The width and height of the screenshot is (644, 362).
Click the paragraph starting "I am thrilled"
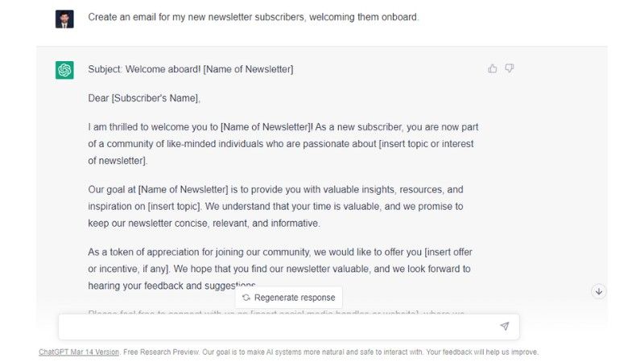click(x=282, y=143)
